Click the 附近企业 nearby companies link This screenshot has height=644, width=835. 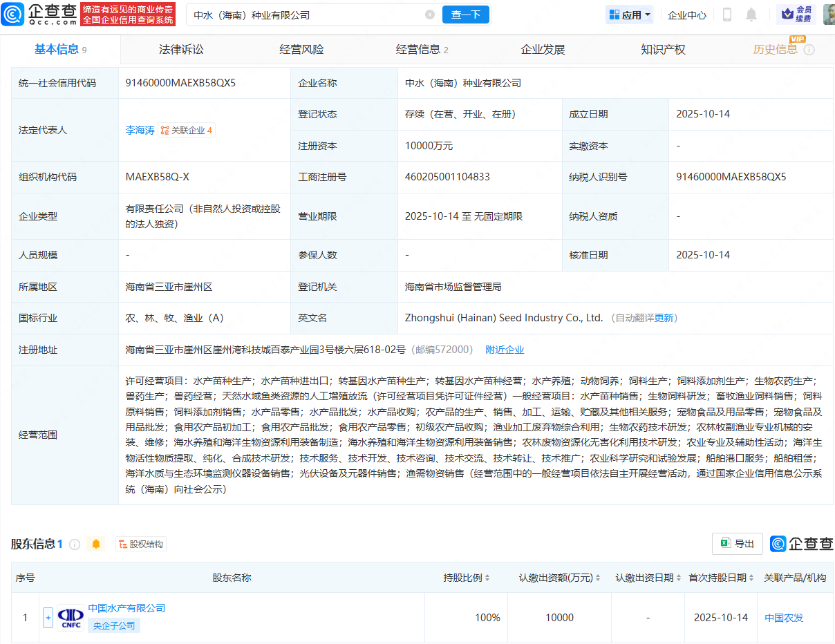coord(505,350)
